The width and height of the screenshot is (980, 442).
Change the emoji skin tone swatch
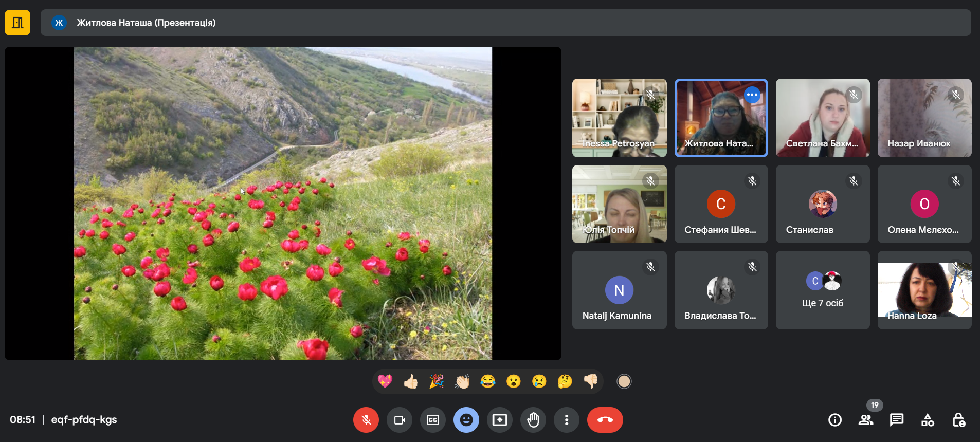pos(624,381)
